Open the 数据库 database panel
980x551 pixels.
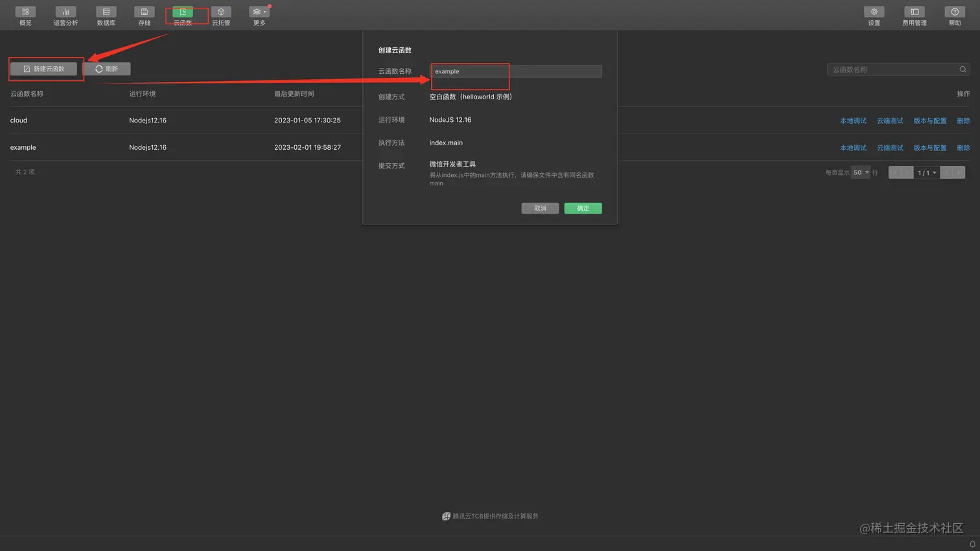click(106, 16)
